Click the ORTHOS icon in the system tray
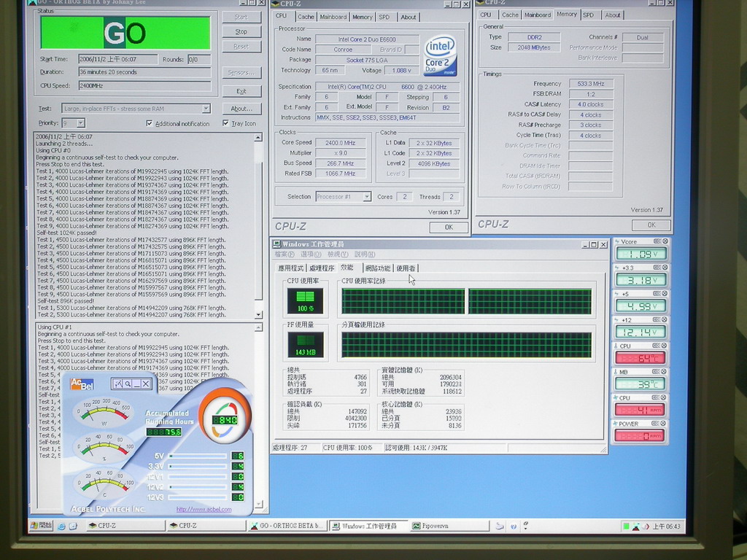The image size is (747, 560). 635,526
